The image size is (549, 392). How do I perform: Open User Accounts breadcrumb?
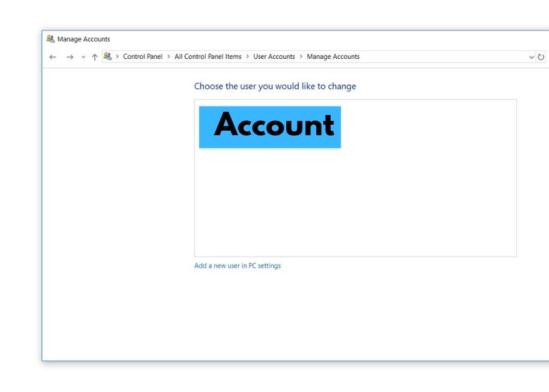274,57
